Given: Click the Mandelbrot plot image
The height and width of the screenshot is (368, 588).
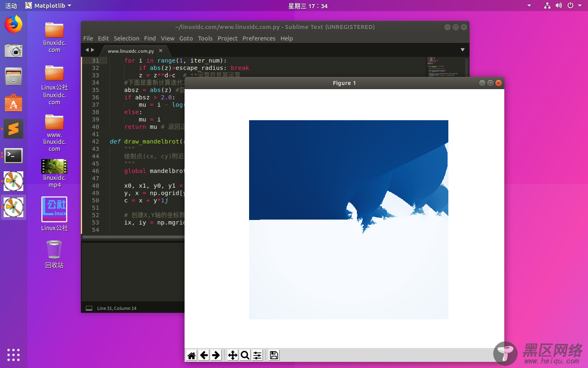Looking at the screenshot, I should pyautogui.click(x=348, y=220).
